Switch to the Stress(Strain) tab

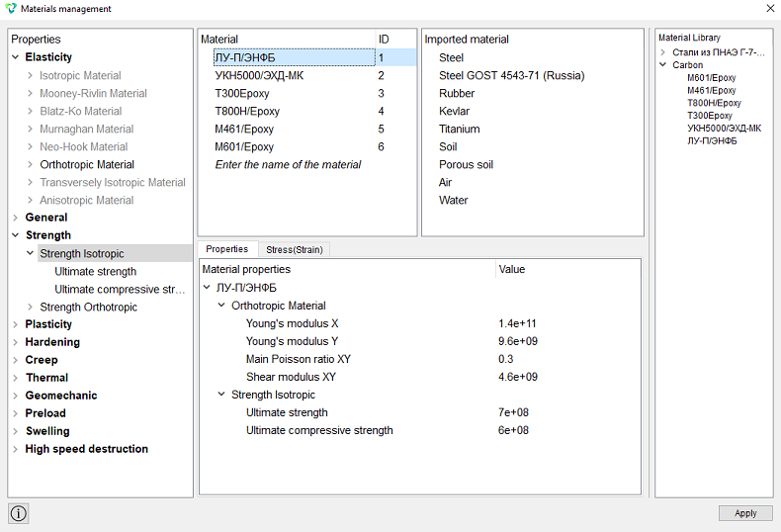click(x=295, y=249)
